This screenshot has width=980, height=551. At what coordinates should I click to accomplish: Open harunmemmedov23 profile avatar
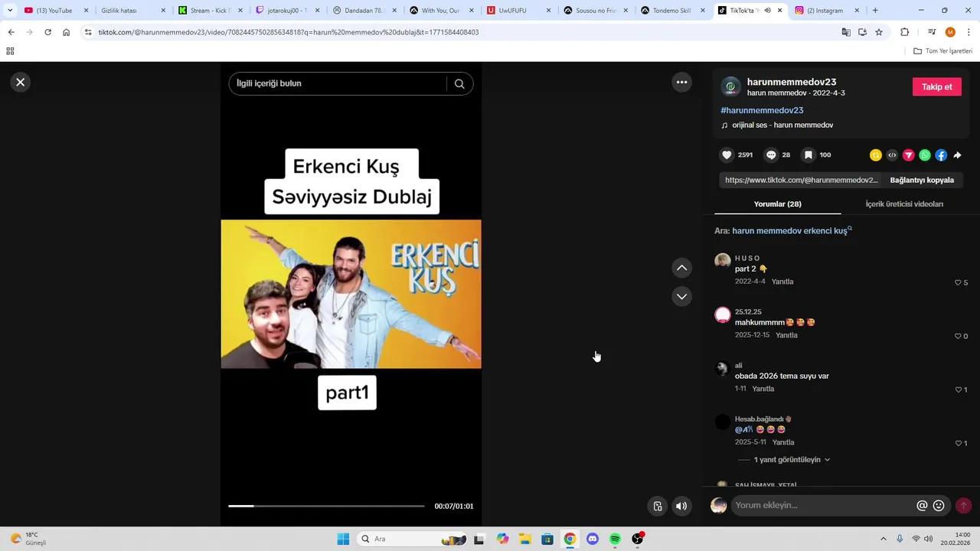click(731, 86)
